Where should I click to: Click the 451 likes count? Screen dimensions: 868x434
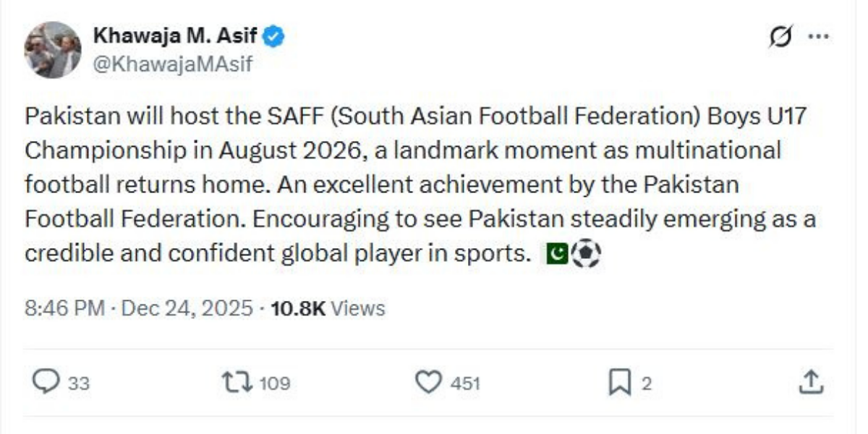pos(465,383)
